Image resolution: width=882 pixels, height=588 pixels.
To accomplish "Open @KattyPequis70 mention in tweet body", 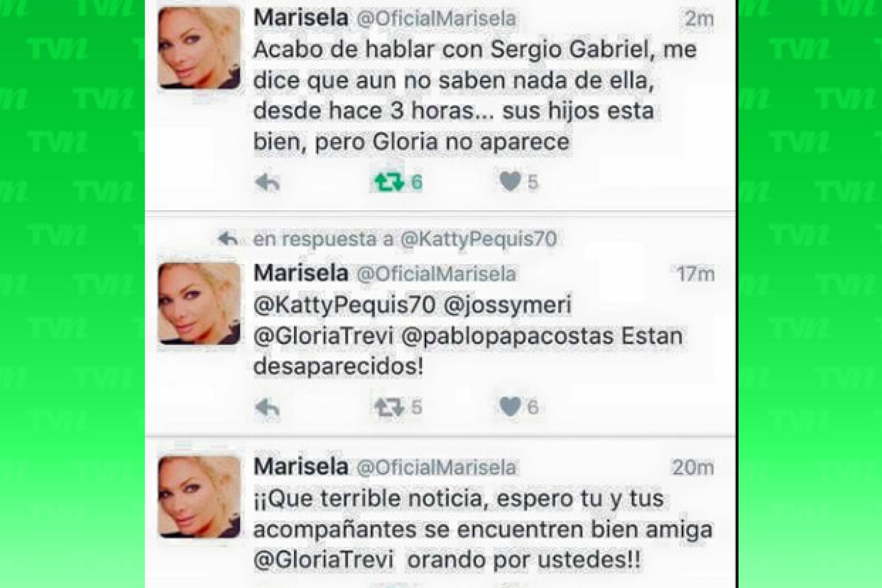I will tap(344, 306).
